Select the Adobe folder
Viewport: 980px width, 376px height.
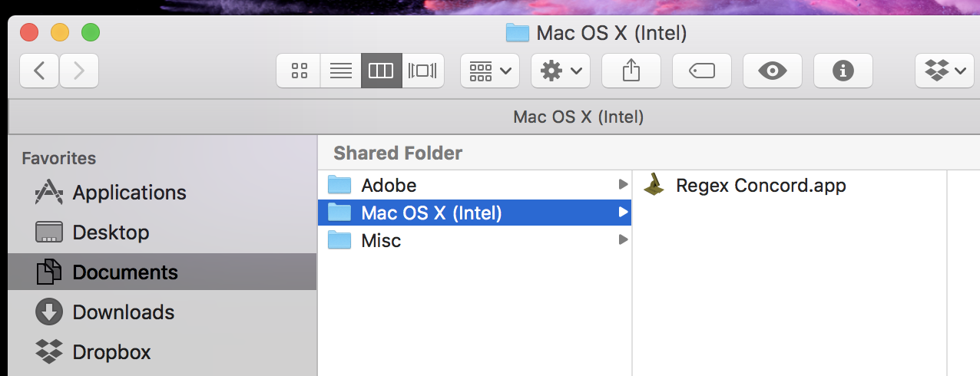pos(389,185)
